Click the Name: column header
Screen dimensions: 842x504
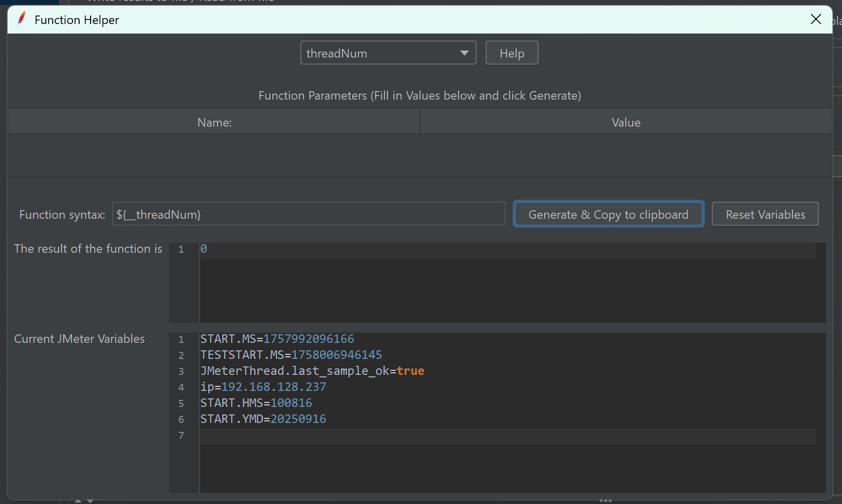click(x=214, y=123)
